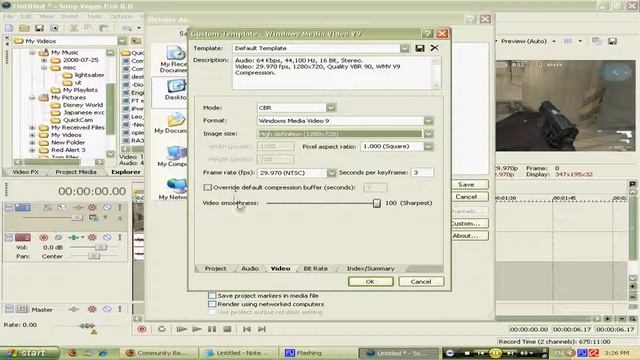
Task: Collapse the My Pictures folder in tree
Action: tap(32, 98)
